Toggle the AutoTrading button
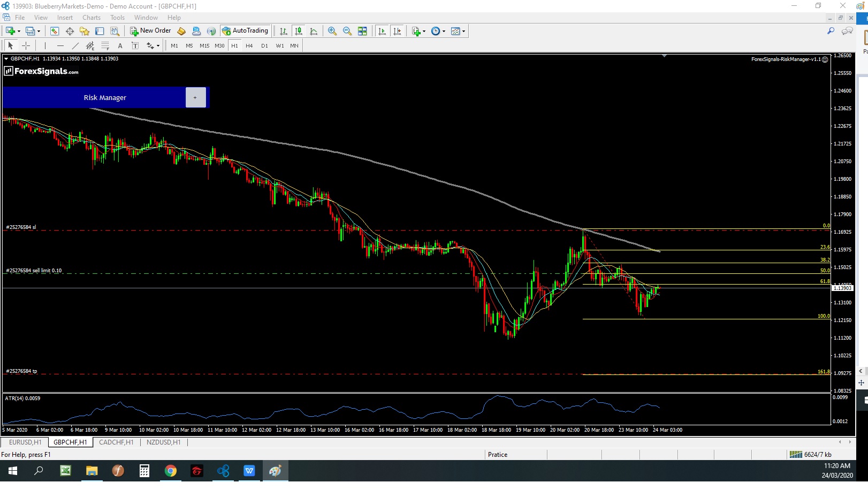The width and height of the screenshot is (868, 490). click(245, 31)
